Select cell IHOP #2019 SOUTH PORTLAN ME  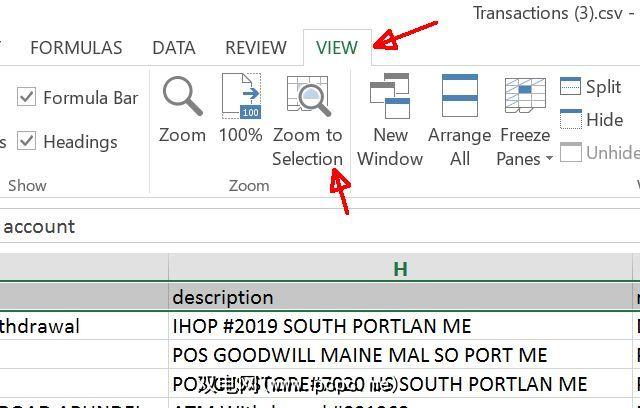click(x=400, y=326)
